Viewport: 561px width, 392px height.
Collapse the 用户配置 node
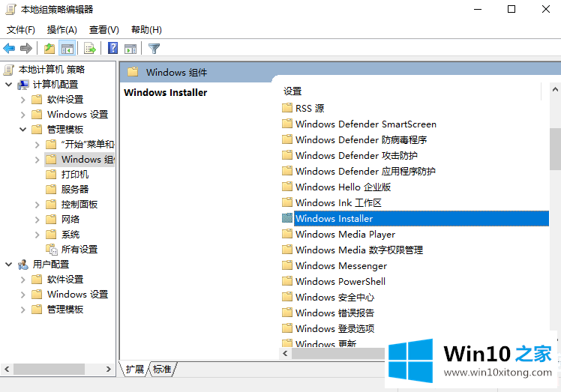[x=8, y=265]
